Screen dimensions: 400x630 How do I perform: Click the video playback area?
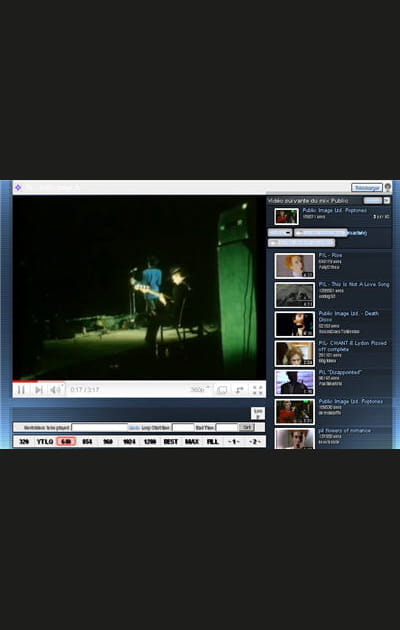[x=139, y=288]
